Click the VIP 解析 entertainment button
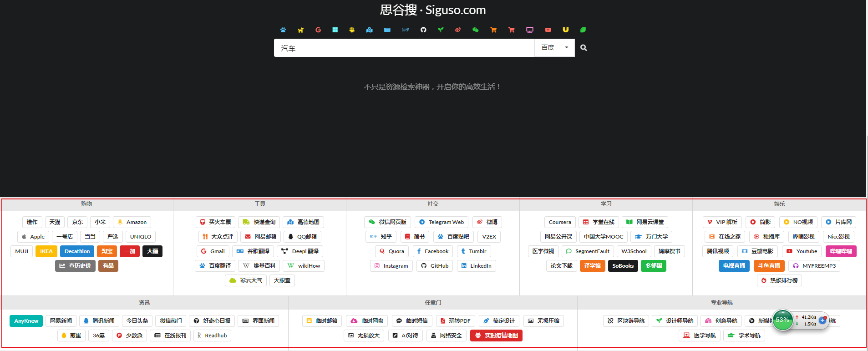868x351 pixels. (x=722, y=222)
